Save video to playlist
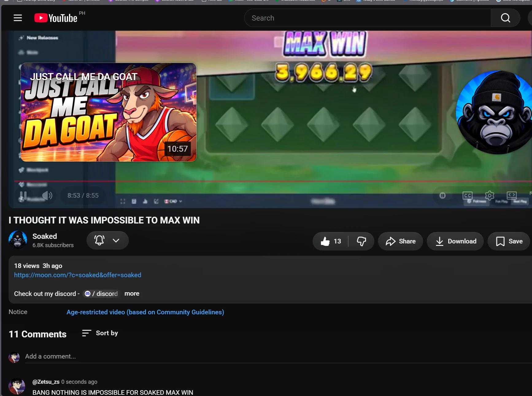The height and width of the screenshot is (396, 532). pyautogui.click(x=509, y=241)
